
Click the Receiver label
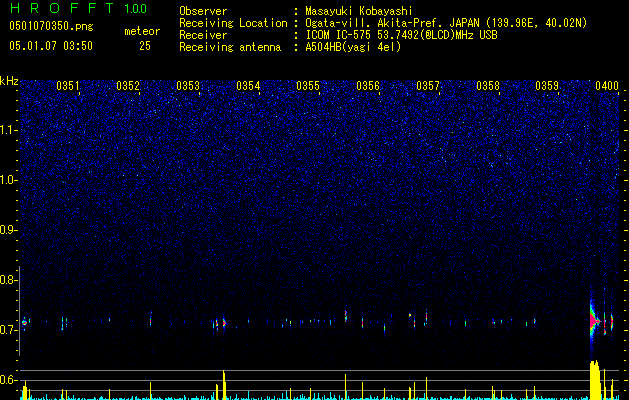tap(203, 35)
